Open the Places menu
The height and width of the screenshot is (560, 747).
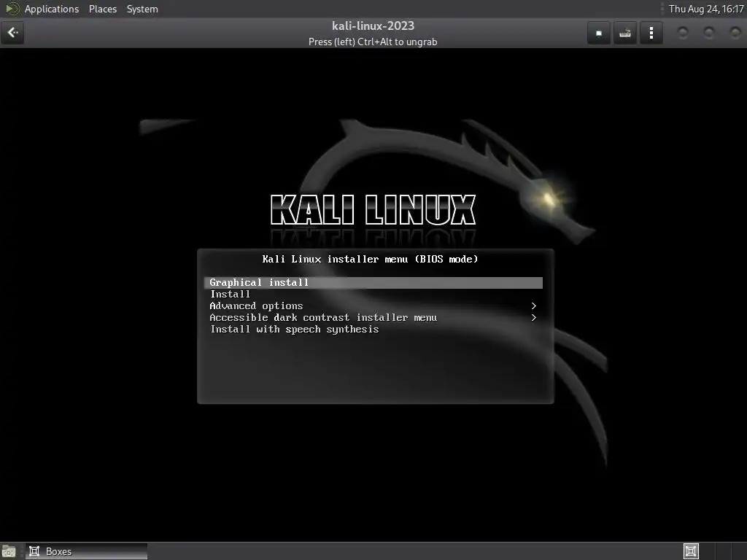coord(102,9)
